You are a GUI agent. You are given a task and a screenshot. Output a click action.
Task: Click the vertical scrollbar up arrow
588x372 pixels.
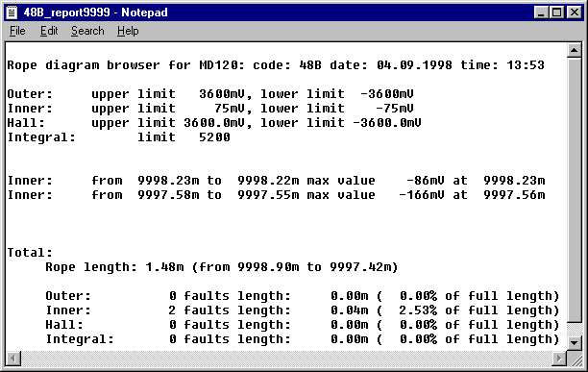click(x=575, y=50)
